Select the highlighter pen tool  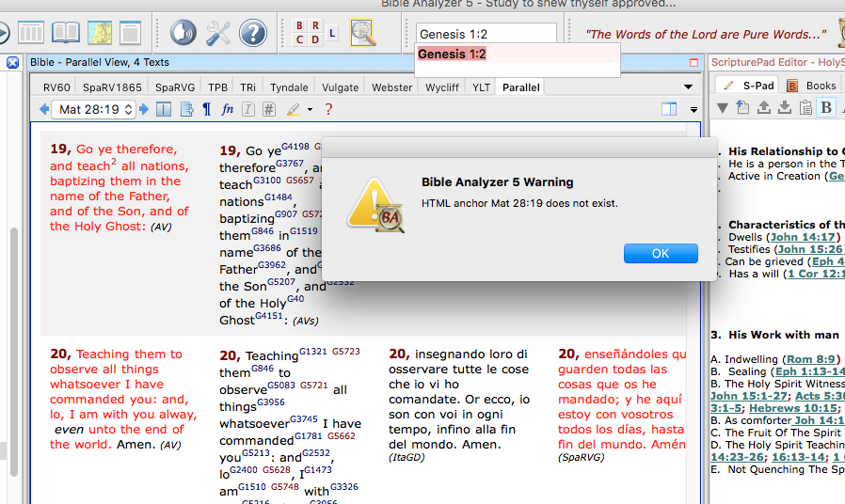[x=294, y=109]
